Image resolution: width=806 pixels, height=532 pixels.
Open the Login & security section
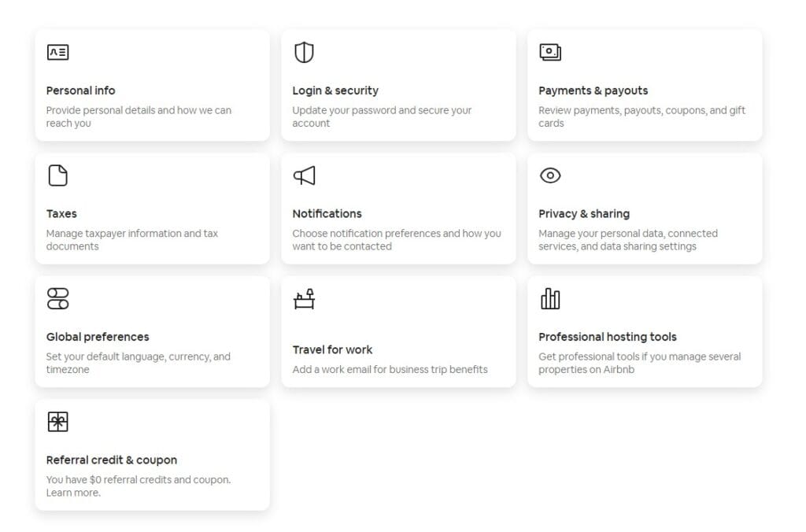[398, 85]
